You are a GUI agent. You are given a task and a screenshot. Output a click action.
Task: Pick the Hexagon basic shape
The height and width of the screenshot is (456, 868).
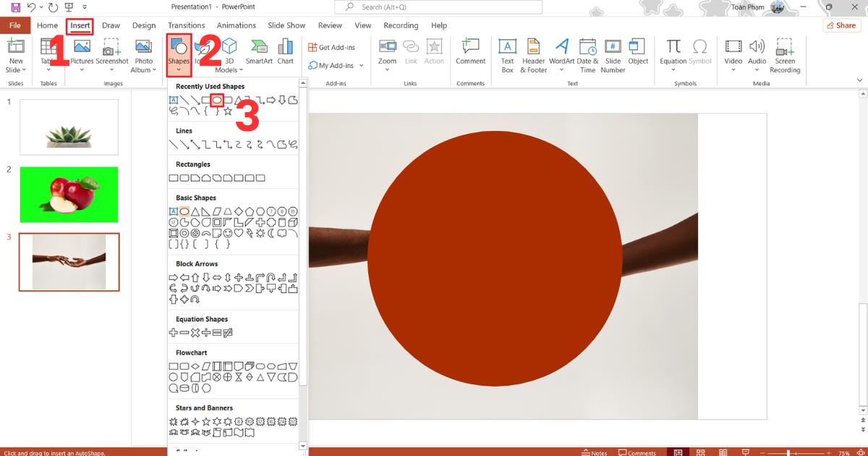pos(260,211)
